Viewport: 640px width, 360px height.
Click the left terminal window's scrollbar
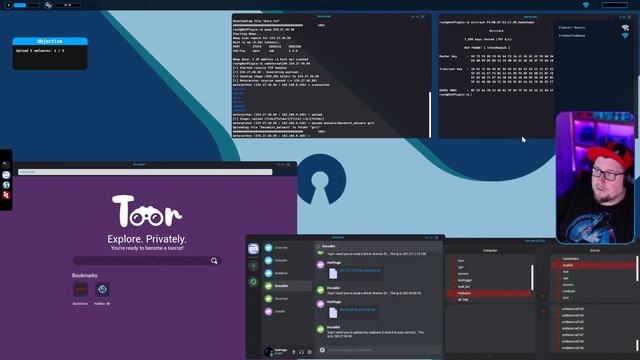[429, 114]
